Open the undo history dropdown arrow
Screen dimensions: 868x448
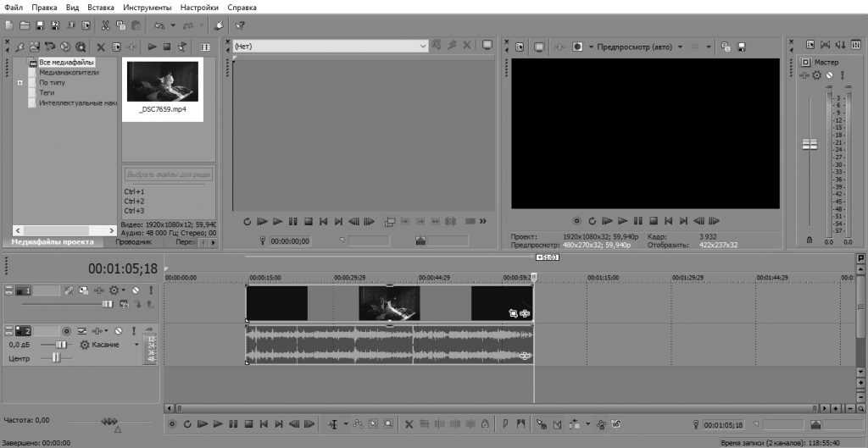coord(173,25)
